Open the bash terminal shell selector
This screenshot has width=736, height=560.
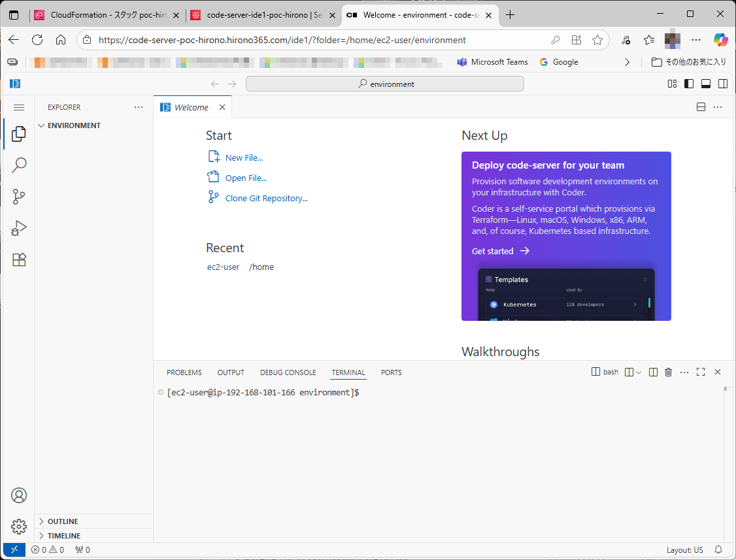pyautogui.click(x=605, y=372)
